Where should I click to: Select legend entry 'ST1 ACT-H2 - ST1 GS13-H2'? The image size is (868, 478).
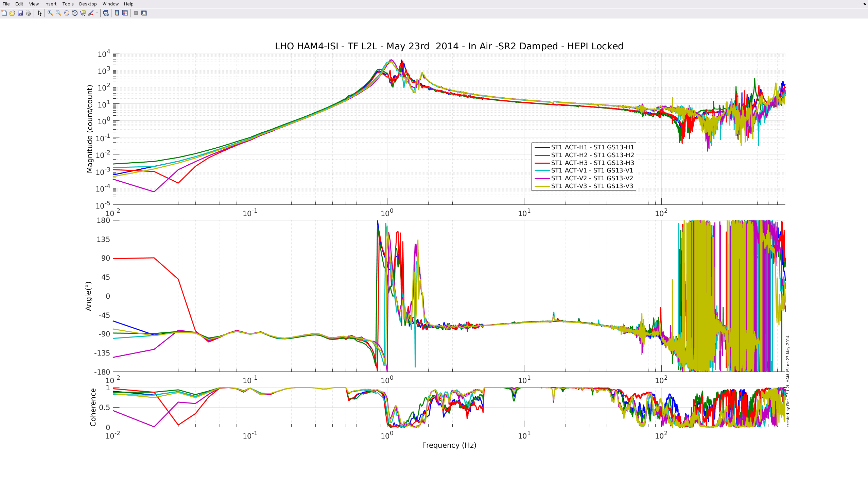(592, 155)
